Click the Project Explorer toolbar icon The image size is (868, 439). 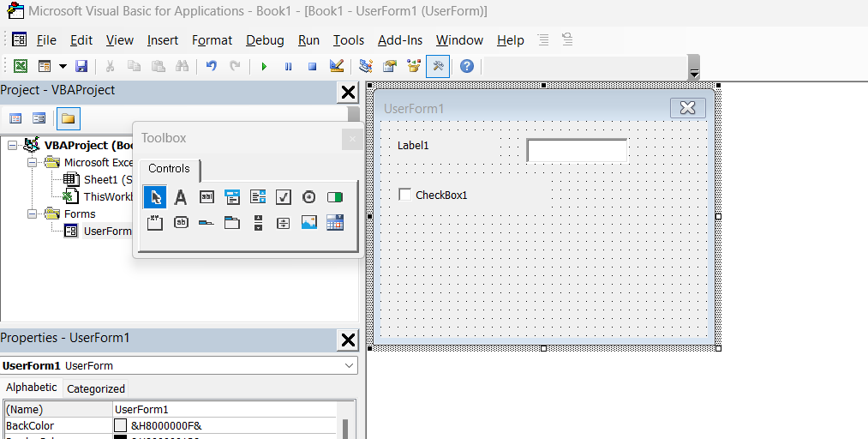365,66
